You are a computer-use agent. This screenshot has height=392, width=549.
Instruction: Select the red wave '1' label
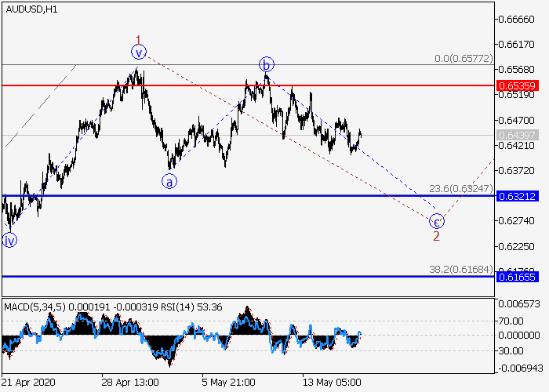coord(138,39)
